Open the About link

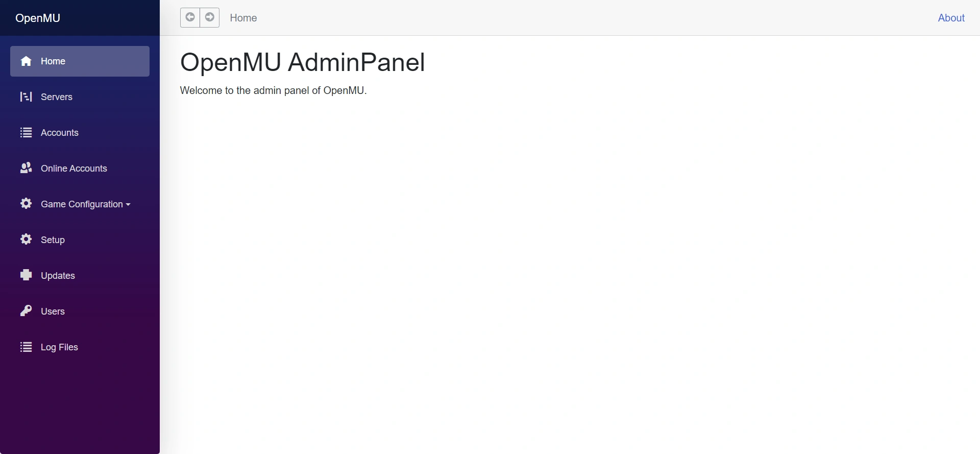[951, 18]
